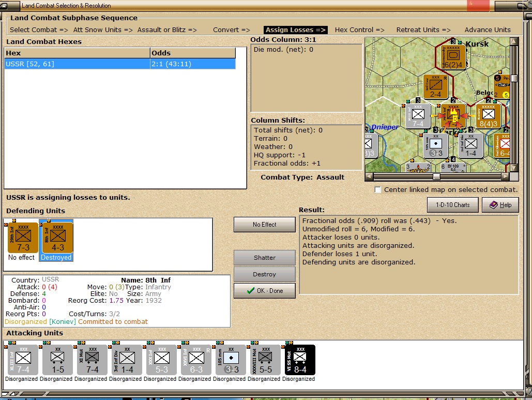
Task: Select the XLIII Inf 7-4 attacking unit
Action: (x=23, y=360)
